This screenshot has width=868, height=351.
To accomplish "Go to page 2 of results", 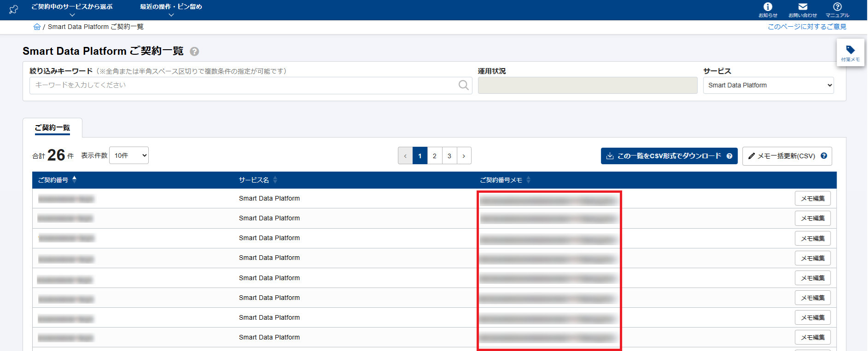I will pos(434,156).
